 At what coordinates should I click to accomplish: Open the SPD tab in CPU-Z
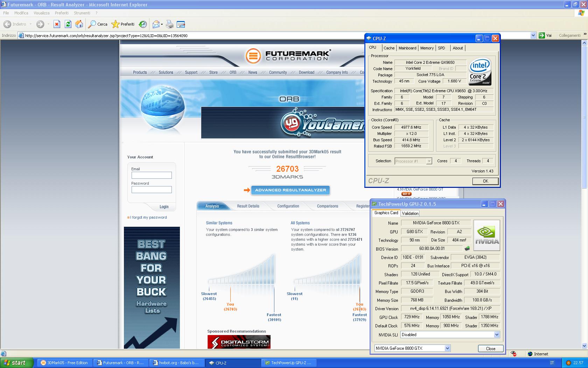(441, 48)
